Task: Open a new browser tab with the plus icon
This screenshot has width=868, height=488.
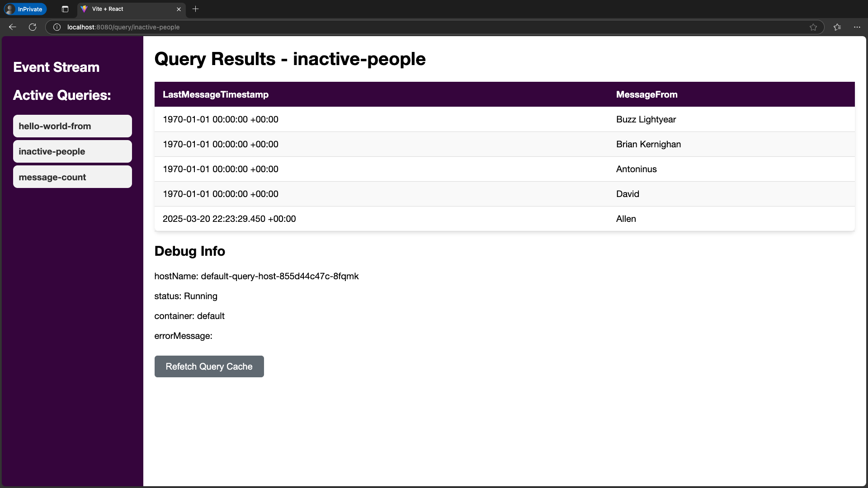Action: tap(195, 9)
